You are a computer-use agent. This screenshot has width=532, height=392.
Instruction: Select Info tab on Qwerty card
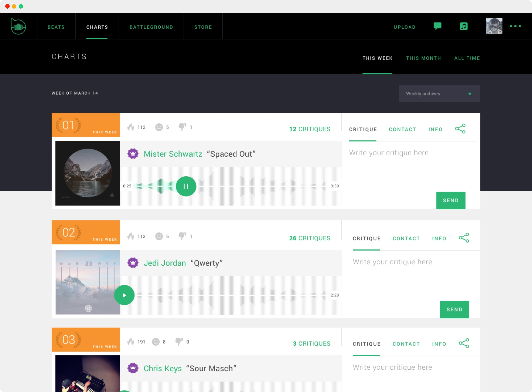(x=439, y=239)
